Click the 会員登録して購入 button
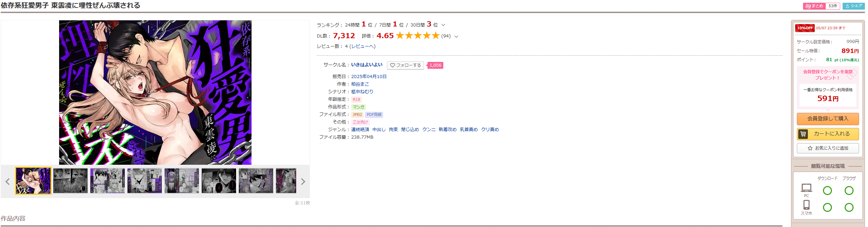 click(828, 119)
